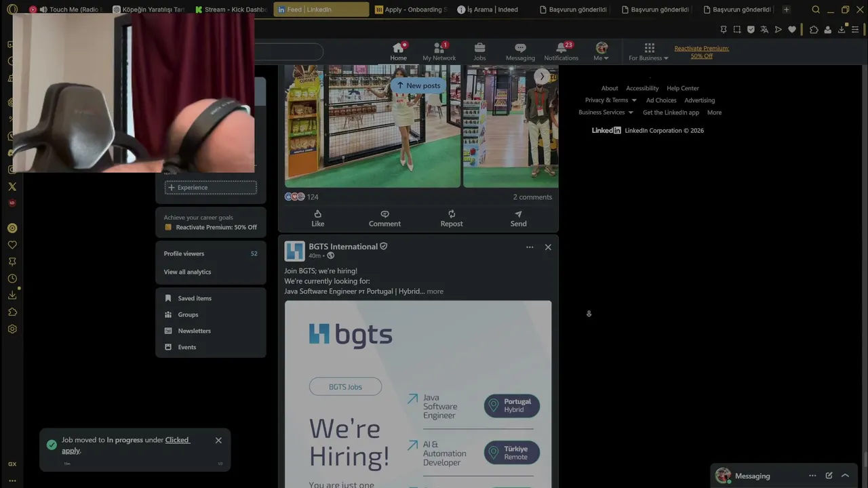Open the Help Center footer link

(683, 88)
